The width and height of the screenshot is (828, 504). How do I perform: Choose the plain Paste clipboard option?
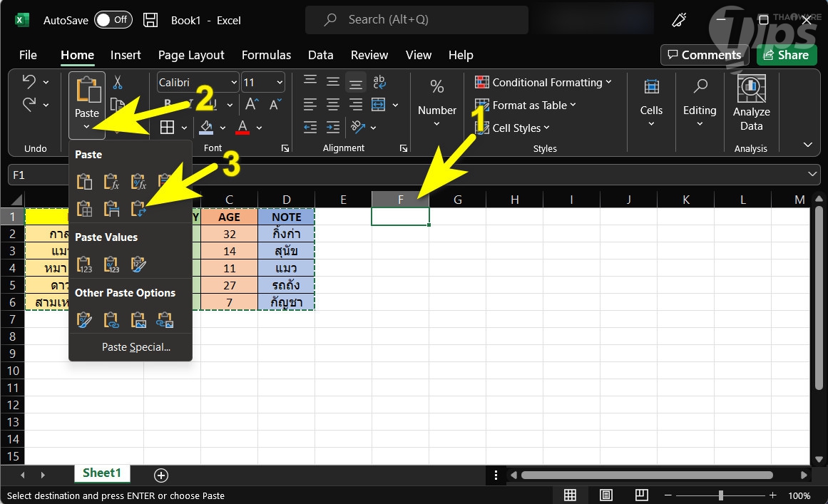point(84,182)
